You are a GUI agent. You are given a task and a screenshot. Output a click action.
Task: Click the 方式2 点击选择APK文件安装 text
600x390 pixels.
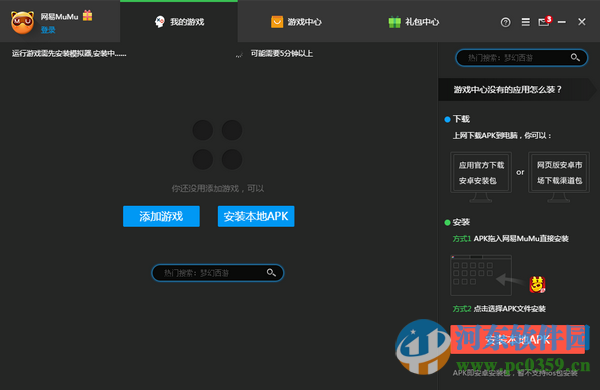(x=499, y=308)
